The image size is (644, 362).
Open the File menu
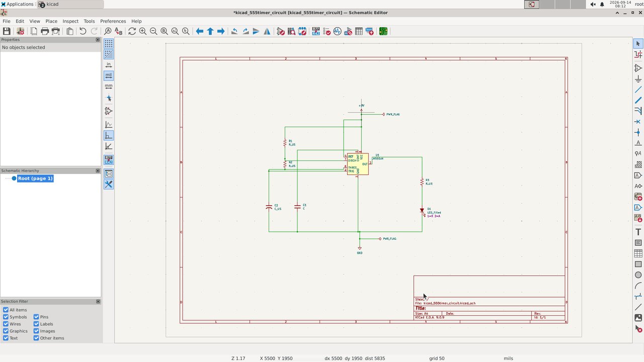click(x=7, y=21)
